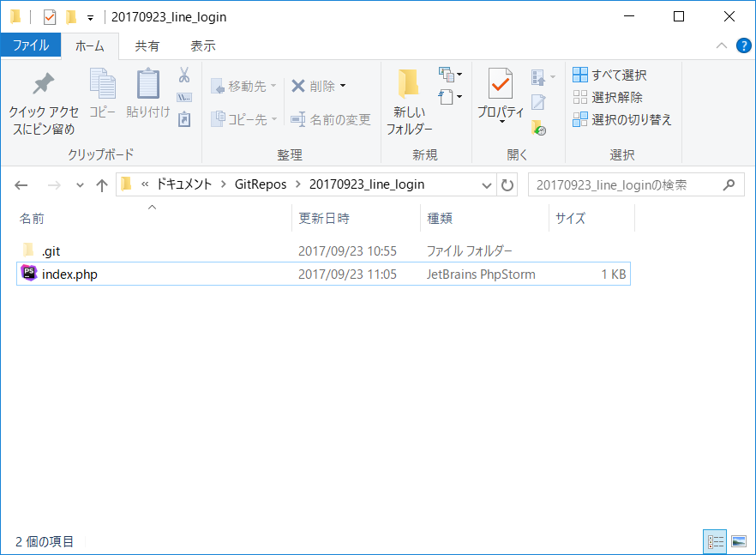Image resolution: width=756 pixels, height=555 pixels.
Task: Click Quick Access new folder icon
Action: tap(71, 17)
